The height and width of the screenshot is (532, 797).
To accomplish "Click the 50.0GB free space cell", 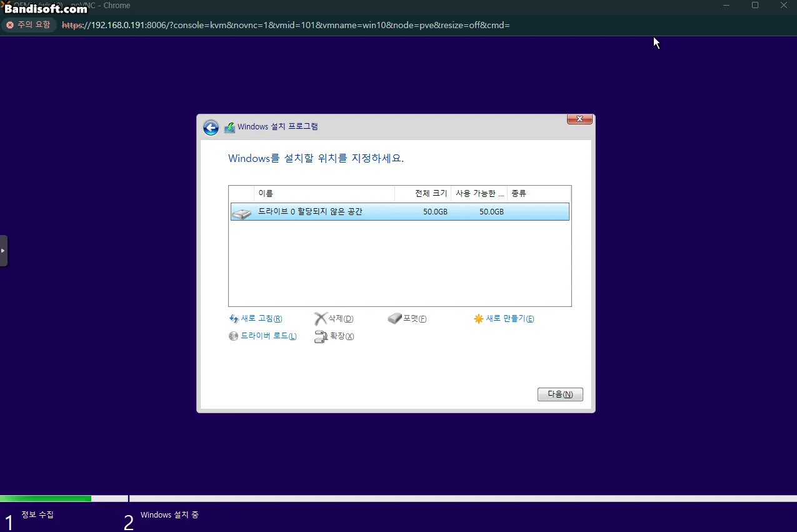I will (491, 212).
